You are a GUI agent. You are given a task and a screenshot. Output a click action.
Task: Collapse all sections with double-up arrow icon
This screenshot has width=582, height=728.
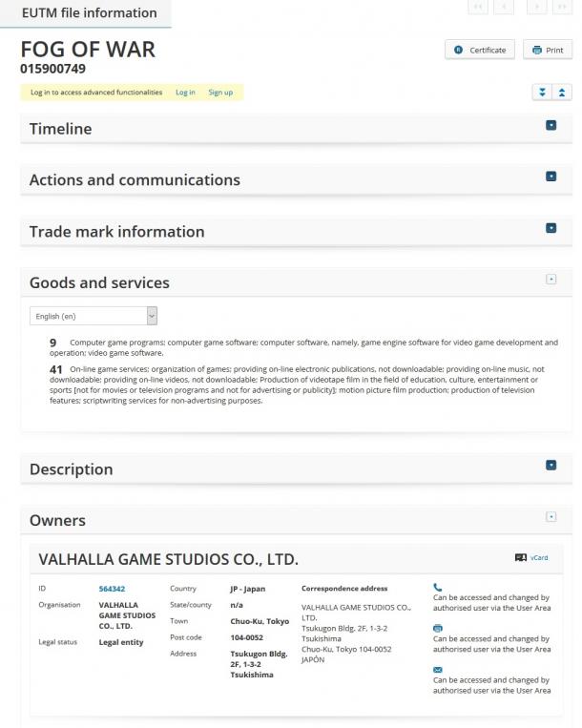(x=562, y=93)
